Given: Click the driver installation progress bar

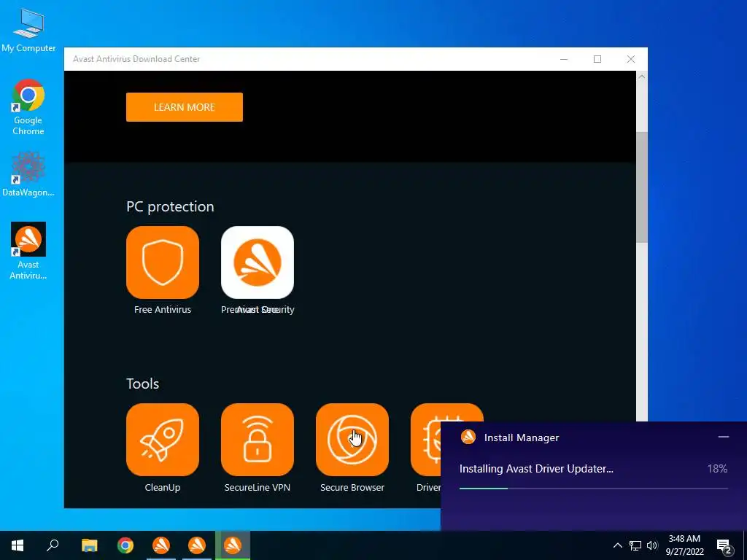Looking at the screenshot, I should (594, 489).
